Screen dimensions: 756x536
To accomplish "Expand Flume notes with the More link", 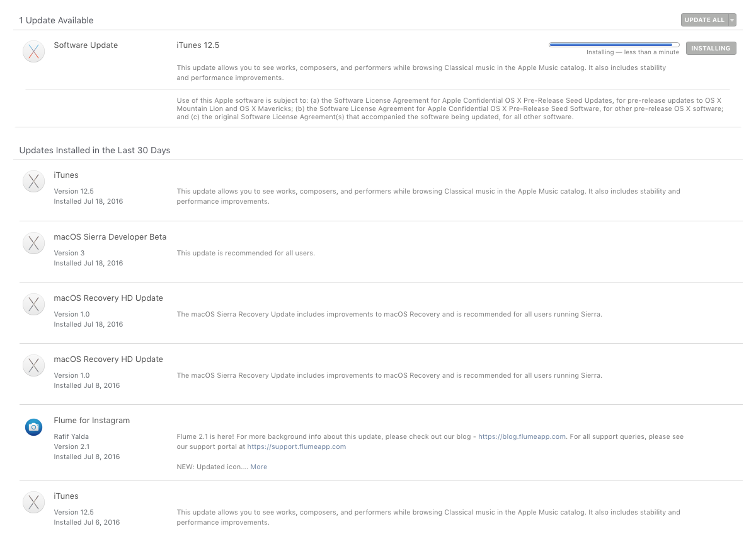I will [x=259, y=467].
